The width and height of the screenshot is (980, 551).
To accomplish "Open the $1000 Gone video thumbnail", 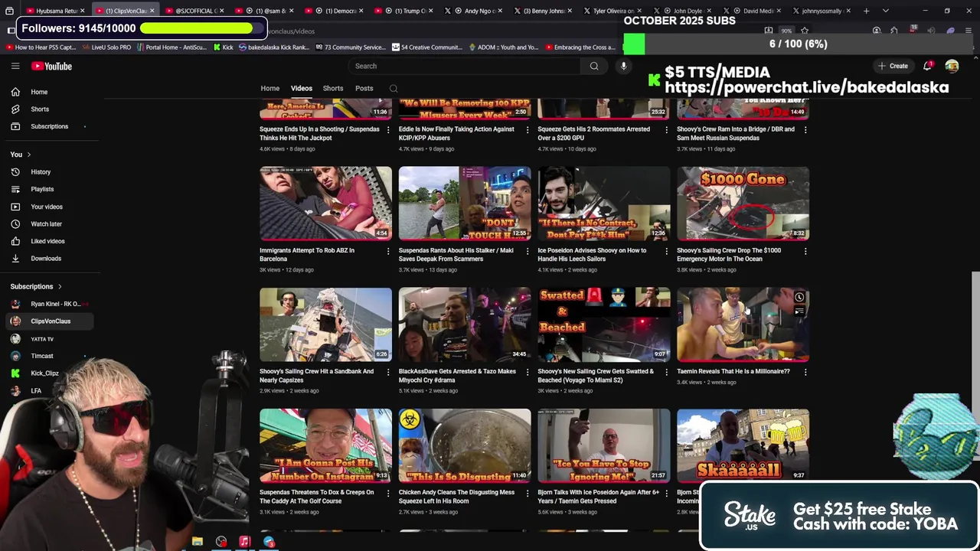I will pyautogui.click(x=743, y=204).
